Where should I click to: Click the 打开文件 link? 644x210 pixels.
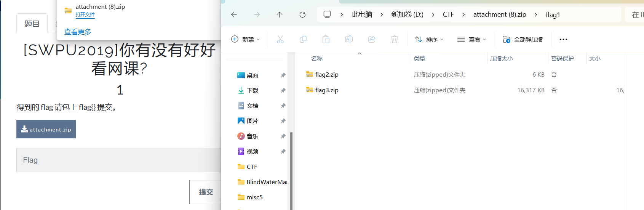coord(85,14)
